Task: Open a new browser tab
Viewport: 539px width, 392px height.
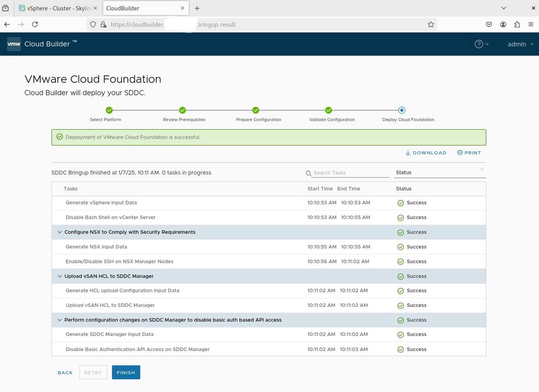Action: (197, 8)
